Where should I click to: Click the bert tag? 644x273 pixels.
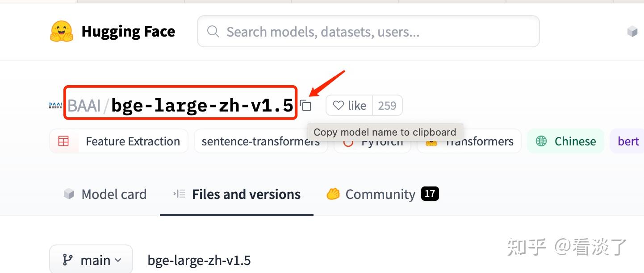(628, 141)
